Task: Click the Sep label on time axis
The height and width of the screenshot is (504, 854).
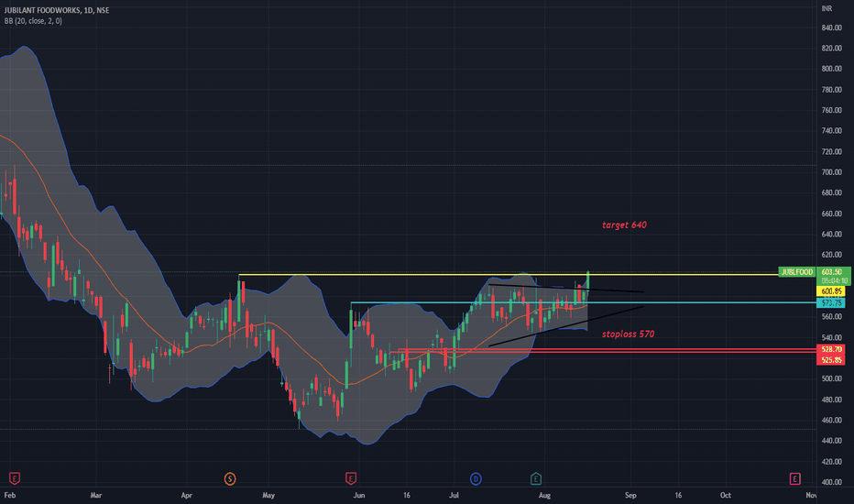Action: (x=630, y=495)
